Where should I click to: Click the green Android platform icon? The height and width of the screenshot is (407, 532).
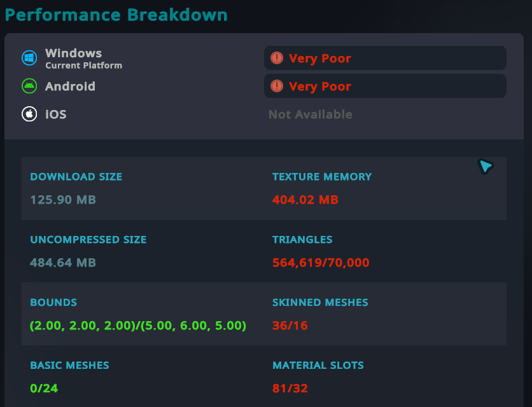point(29,86)
